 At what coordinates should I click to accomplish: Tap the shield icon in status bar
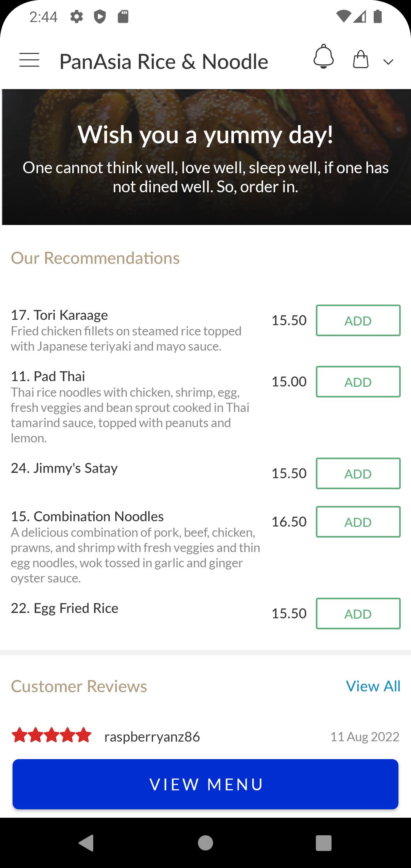[100, 17]
